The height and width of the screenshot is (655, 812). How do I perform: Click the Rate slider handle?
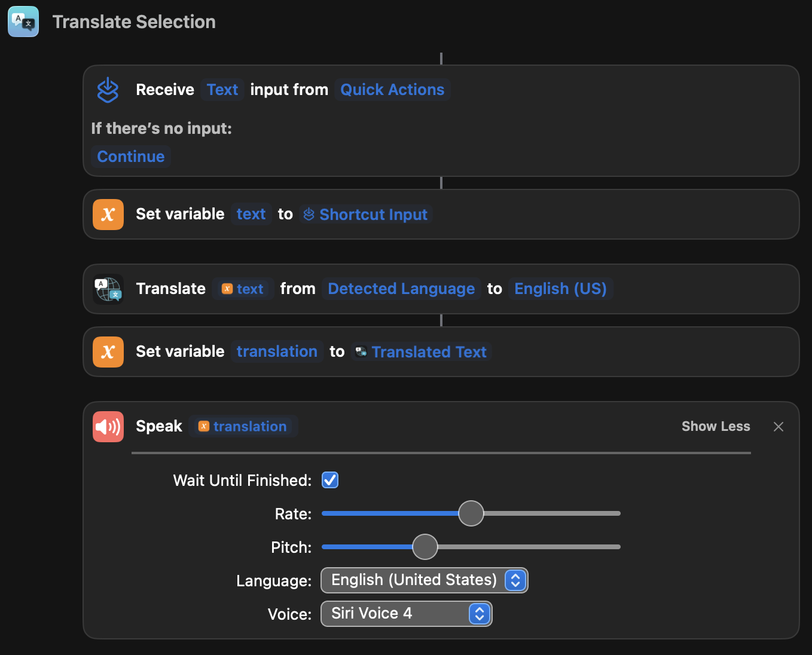pos(471,513)
